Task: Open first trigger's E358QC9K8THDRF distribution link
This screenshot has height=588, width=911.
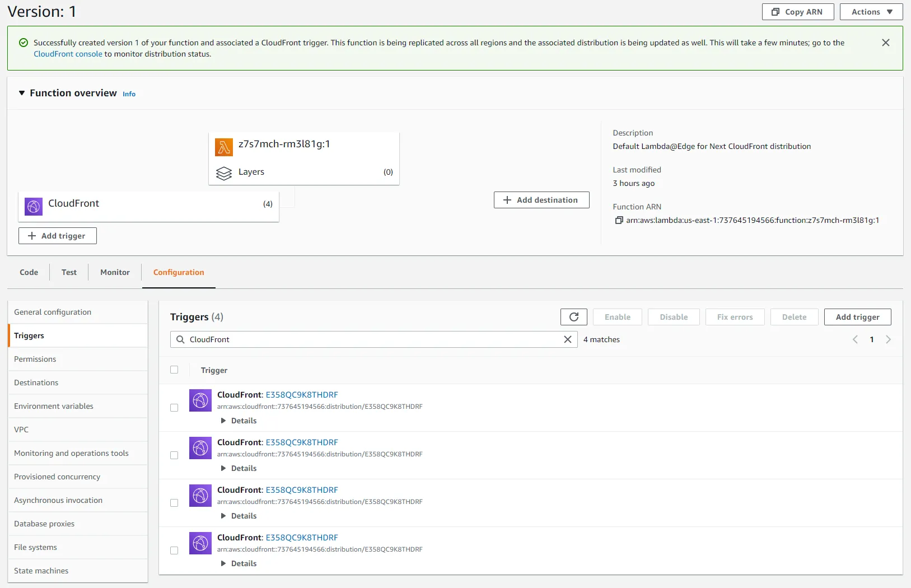Action: [x=302, y=395]
